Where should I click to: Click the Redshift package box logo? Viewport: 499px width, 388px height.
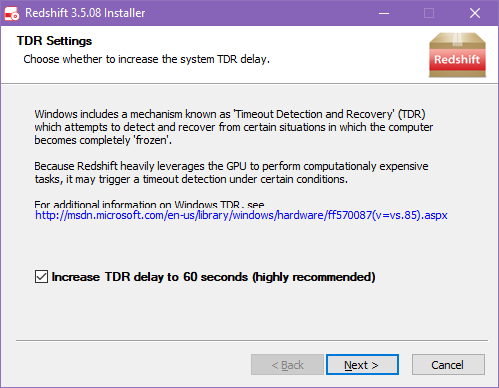click(457, 55)
